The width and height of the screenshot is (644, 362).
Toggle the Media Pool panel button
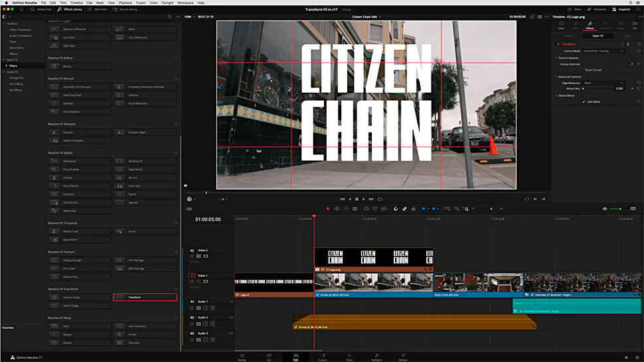pyautogui.click(x=41, y=9)
